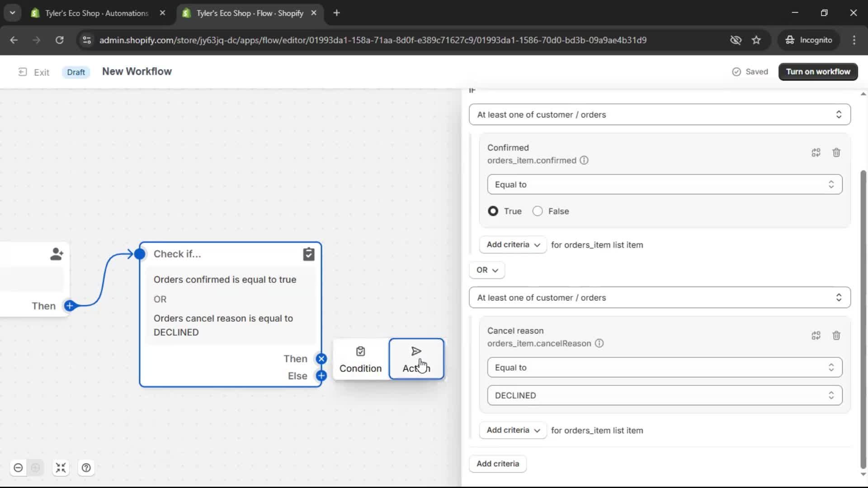Click the fit-to-screen icon in canvas controls
Image resolution: width=868 pixels, height=488 pixels.
point(61,468)
